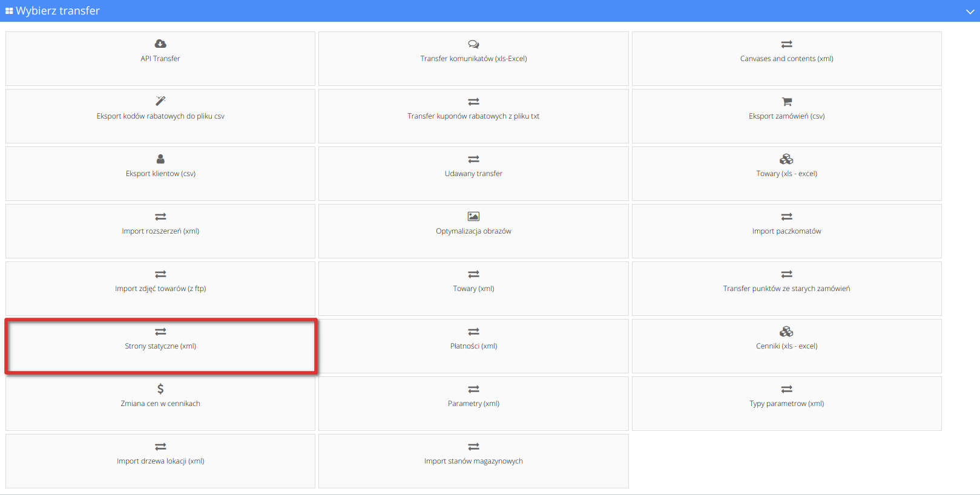Click the chat bubbles icon for Transfer komunikatów
This screenshot has height=495, width=980.
pyautogui.click(x=473, y=44)
